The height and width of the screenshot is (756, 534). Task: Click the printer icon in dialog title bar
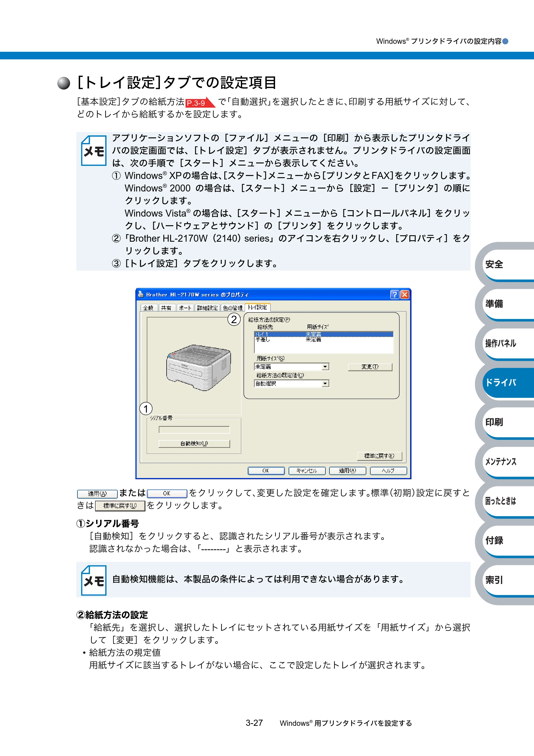(141, 294)
